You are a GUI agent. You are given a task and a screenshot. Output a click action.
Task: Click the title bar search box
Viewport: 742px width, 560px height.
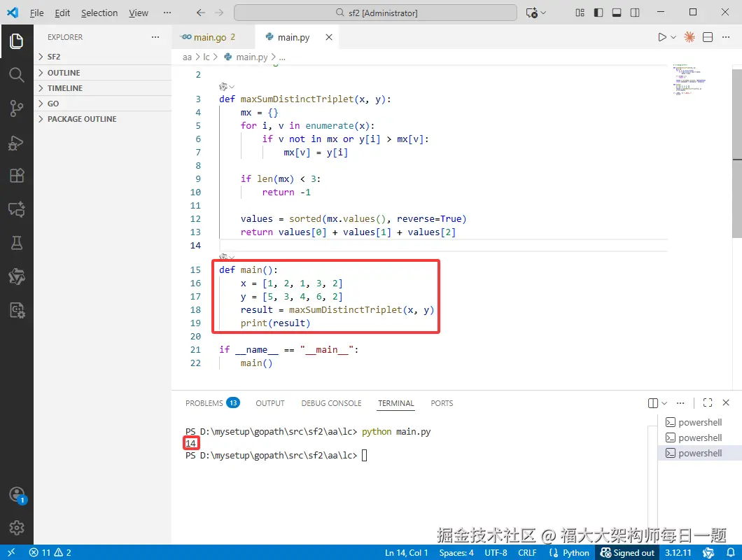(375, 13)
